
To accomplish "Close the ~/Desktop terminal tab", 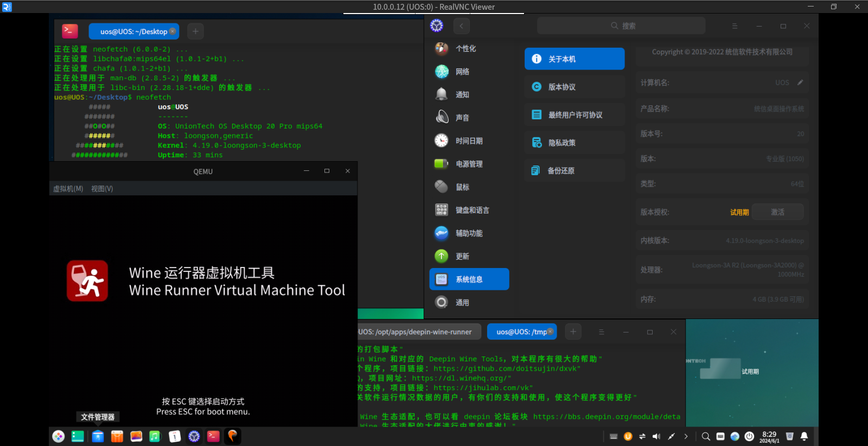I will 173,31.
